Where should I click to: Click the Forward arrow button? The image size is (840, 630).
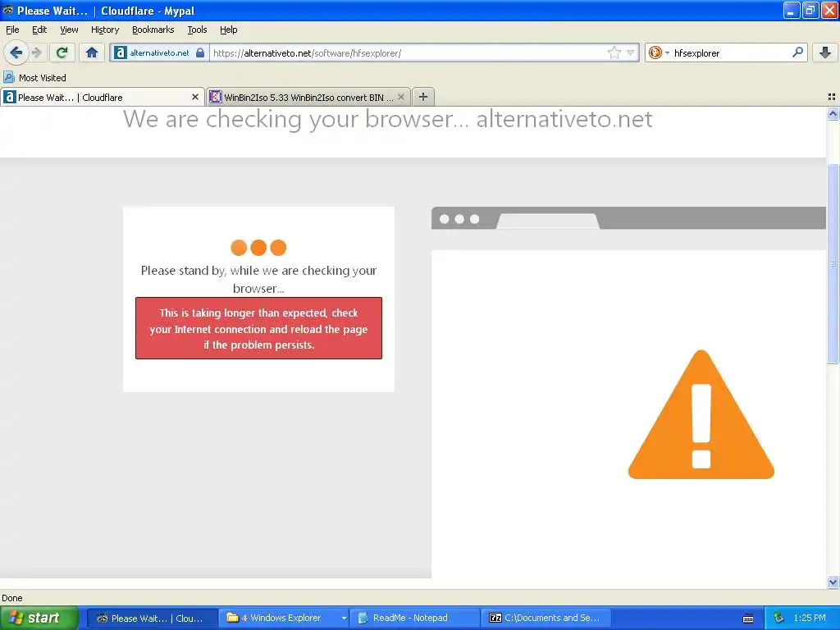[x=36, y=52]
